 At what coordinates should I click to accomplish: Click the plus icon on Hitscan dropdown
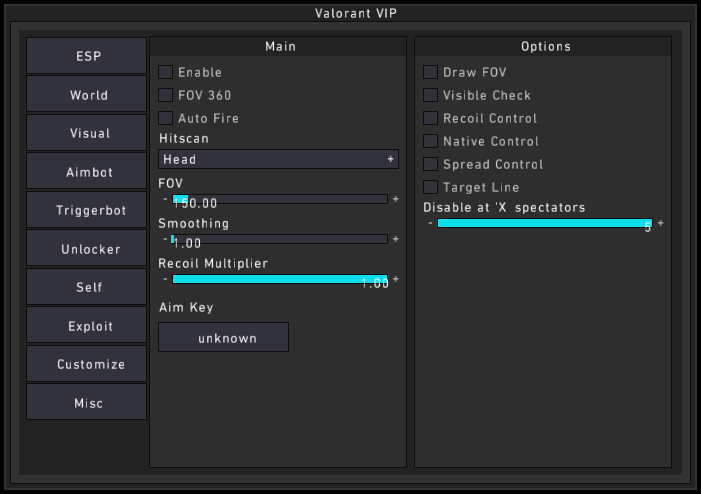(x=391, y=159)
